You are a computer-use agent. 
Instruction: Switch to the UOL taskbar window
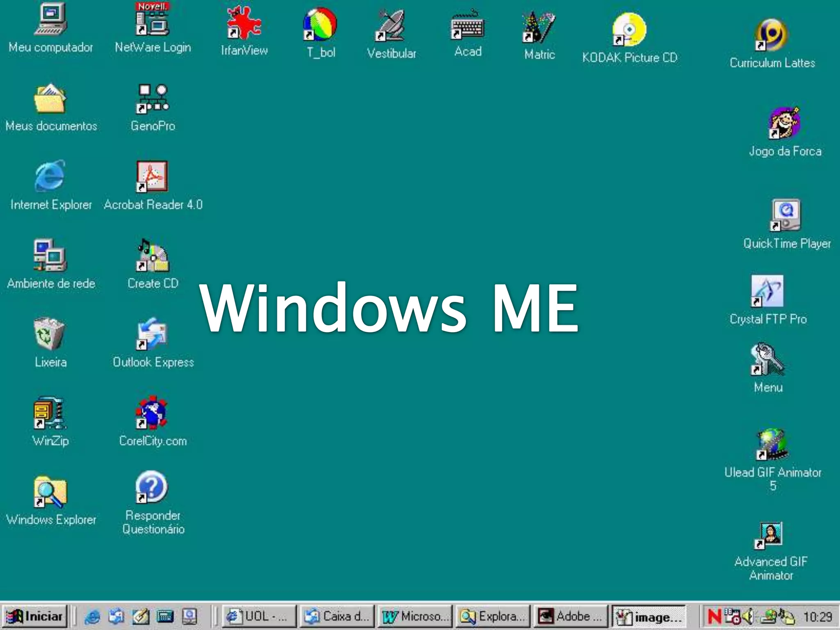(259, 616)
